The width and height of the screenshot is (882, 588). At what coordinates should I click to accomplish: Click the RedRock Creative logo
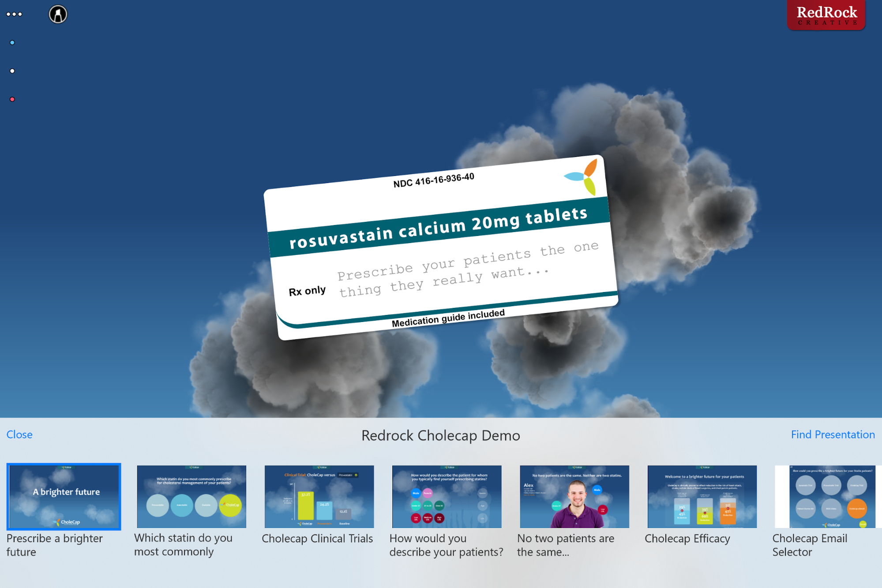pyautogui.click(x=826, y=15)
